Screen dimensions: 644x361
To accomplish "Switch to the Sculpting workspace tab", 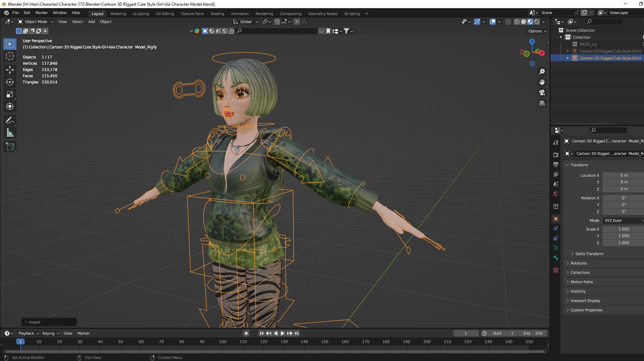I will 141,14.
